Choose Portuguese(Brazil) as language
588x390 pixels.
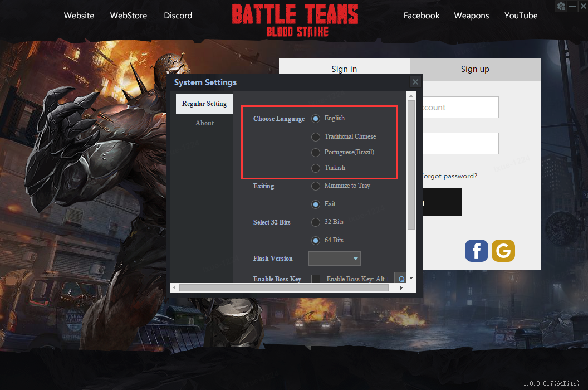pyautogui.click(x=315, y=152)
